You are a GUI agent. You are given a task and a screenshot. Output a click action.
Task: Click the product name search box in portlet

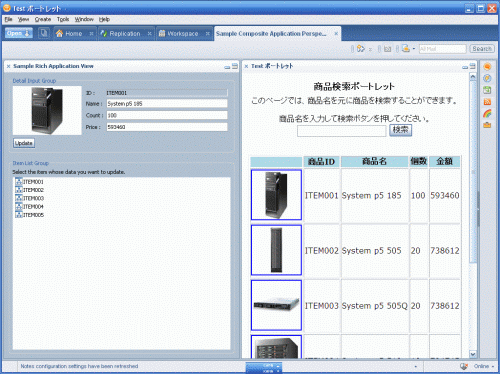click(x=342, y=131)
